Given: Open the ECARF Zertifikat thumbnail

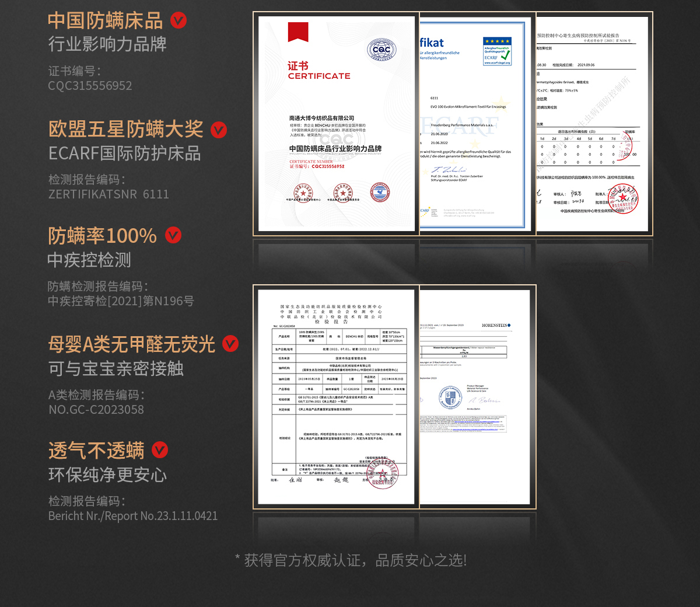Looking at the screenshot, I should point(478,124).
